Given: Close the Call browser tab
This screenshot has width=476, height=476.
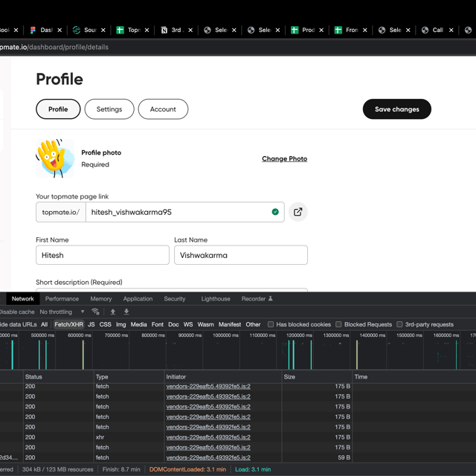Looking at the screenshot, I should tap(451, 30).
